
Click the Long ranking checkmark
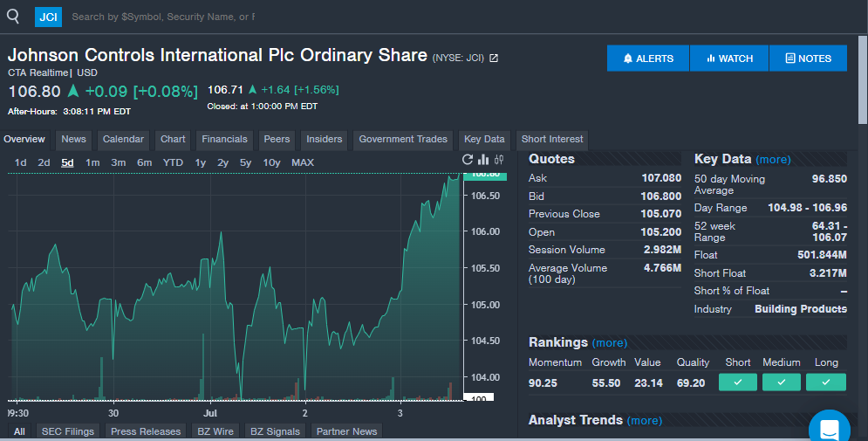[826, 382]
